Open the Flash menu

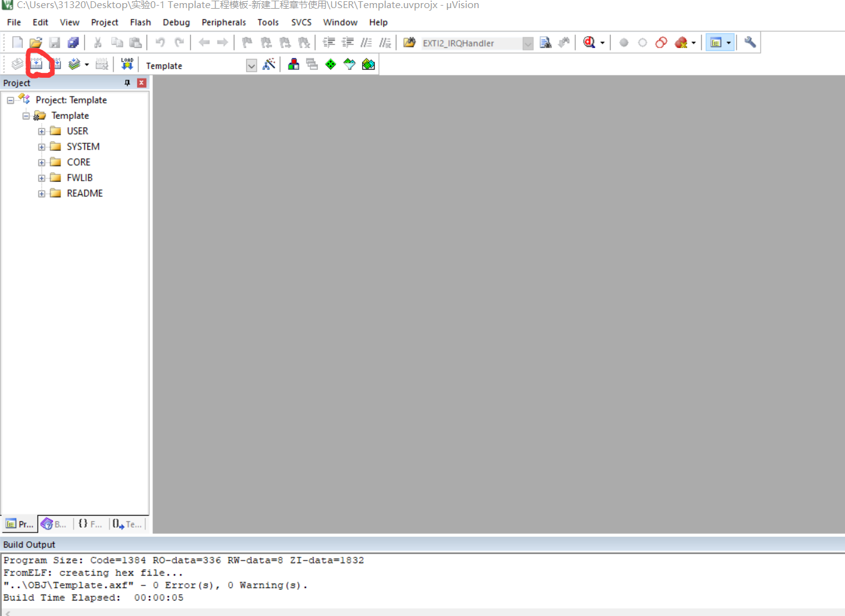point(140,22)
